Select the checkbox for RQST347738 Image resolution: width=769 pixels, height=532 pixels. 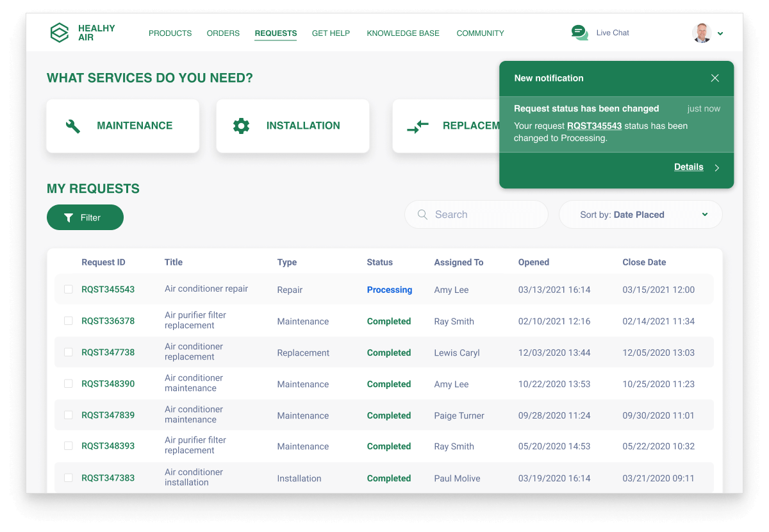(x=69, y=353)
